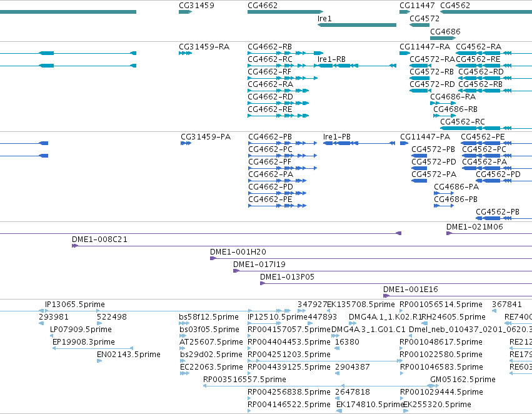The image size is (532, 414).
Task: Open transcript CG4562-RA
Action: 478,47
